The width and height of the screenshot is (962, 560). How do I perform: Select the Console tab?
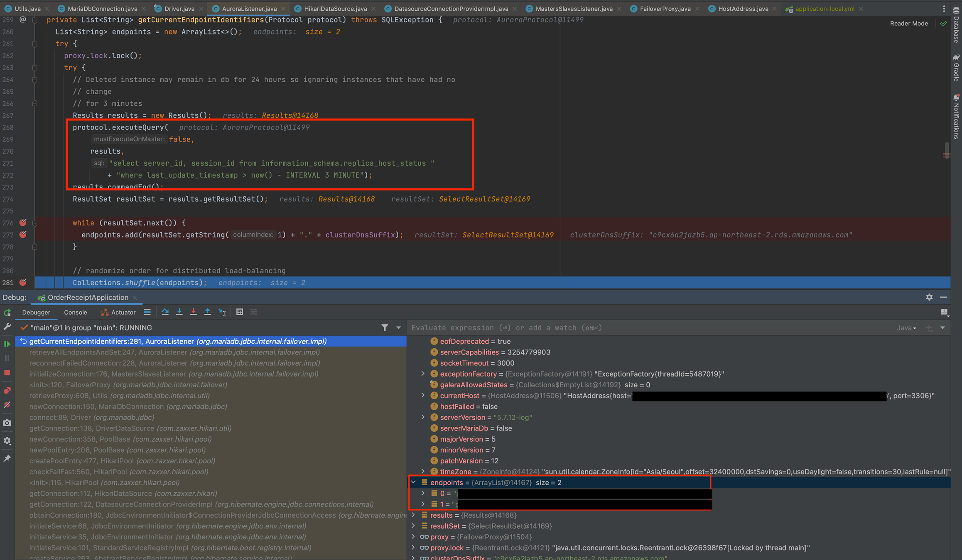[75, 312]
